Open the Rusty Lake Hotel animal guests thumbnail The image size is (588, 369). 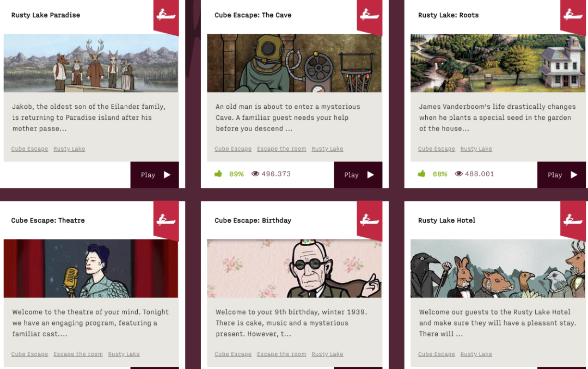click(498, 268)
